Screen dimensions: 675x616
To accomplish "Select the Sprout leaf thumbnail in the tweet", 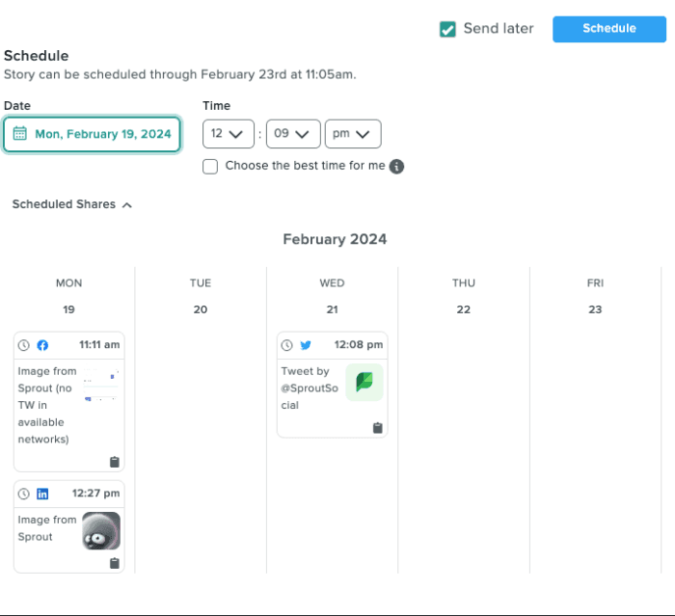I will point(364,383).
